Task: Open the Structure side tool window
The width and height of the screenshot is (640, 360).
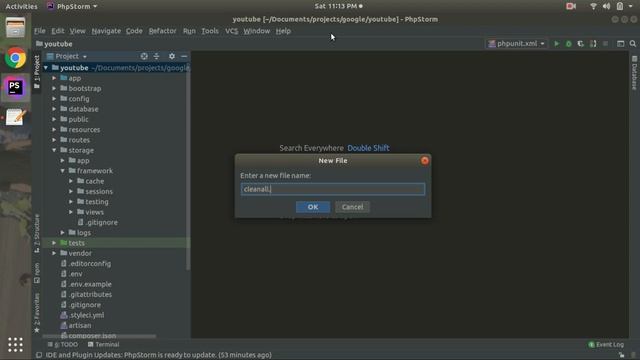Action: coord(37,233)
